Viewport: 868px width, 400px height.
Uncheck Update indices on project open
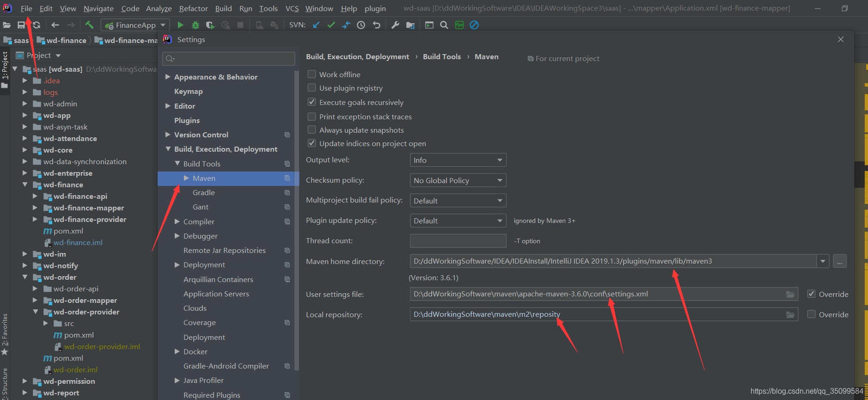(312, 143)
